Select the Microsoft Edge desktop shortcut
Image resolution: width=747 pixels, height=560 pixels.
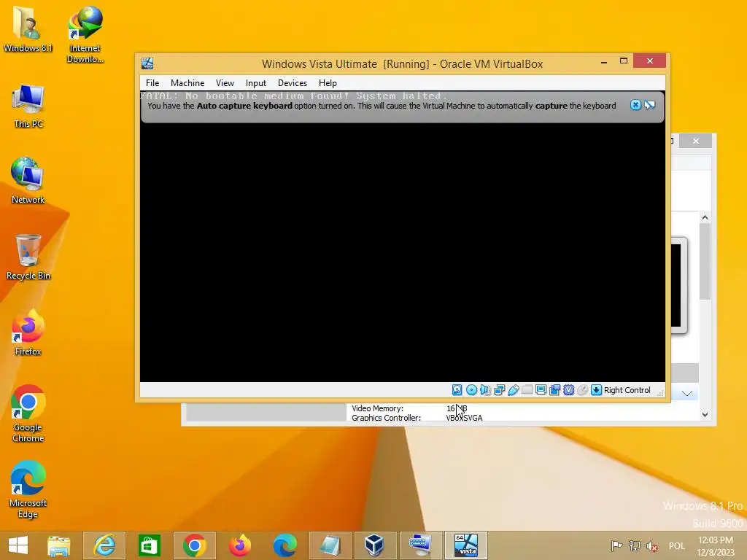[28, 489]
